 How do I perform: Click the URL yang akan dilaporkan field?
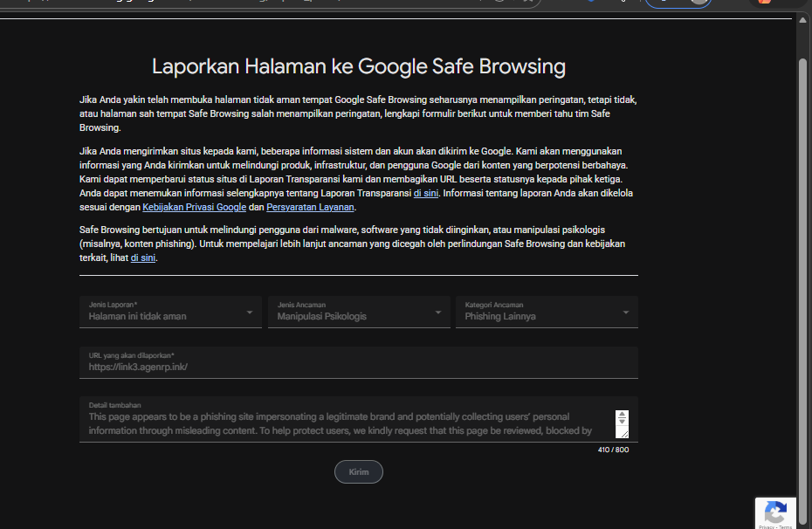[358, 362]
